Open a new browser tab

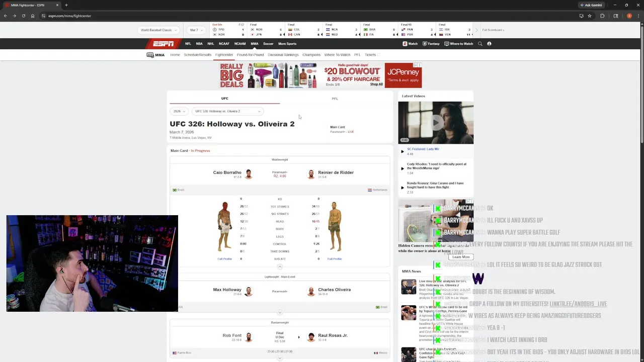66,5
